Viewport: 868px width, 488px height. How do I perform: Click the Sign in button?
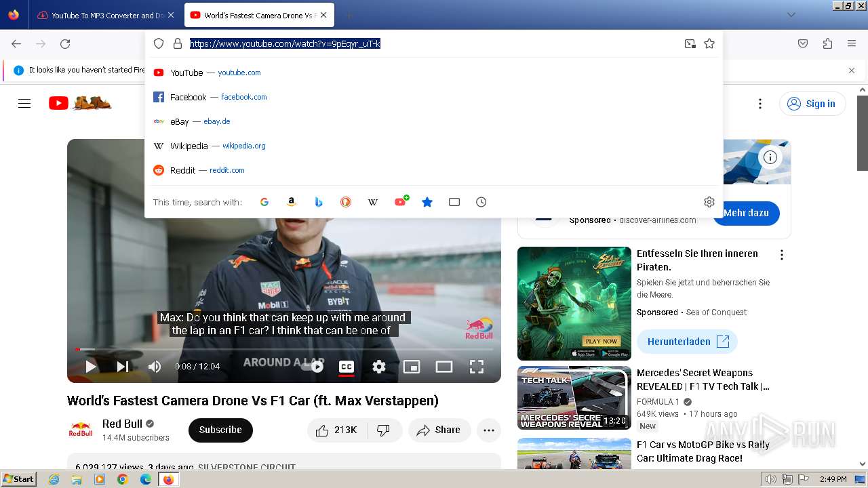click(812, 104)
